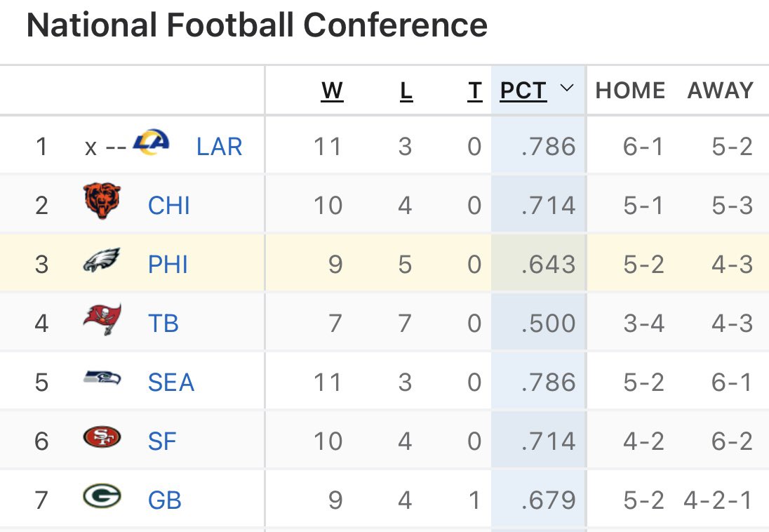
Task: Sort by the PCT column header
Action: click(523, 91)
